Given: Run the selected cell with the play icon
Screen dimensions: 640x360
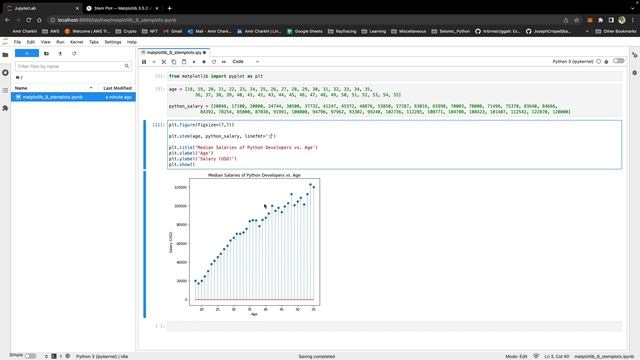Looking at the screenshot, I should tap(194, 62).
